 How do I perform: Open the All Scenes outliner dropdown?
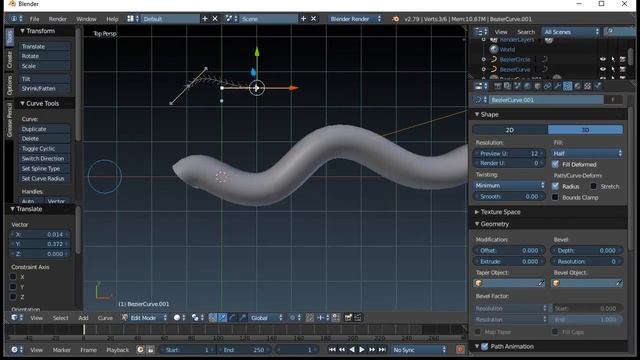[571, 32]
